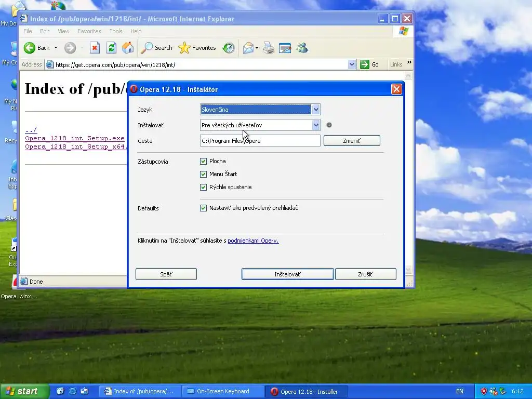
Task: Click the info icon next to Inštalovať dropdown
Action: (x=329, y=125)
